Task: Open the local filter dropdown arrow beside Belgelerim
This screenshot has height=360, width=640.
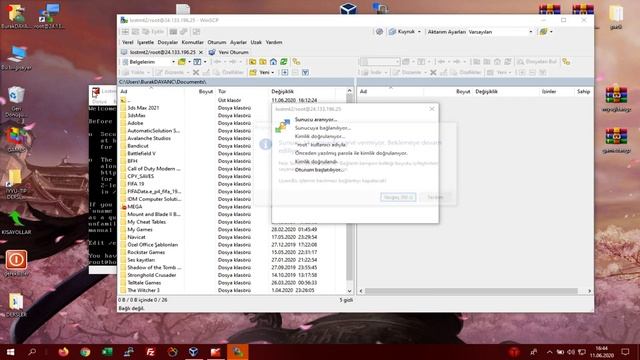Action: [x=205, y=62]
